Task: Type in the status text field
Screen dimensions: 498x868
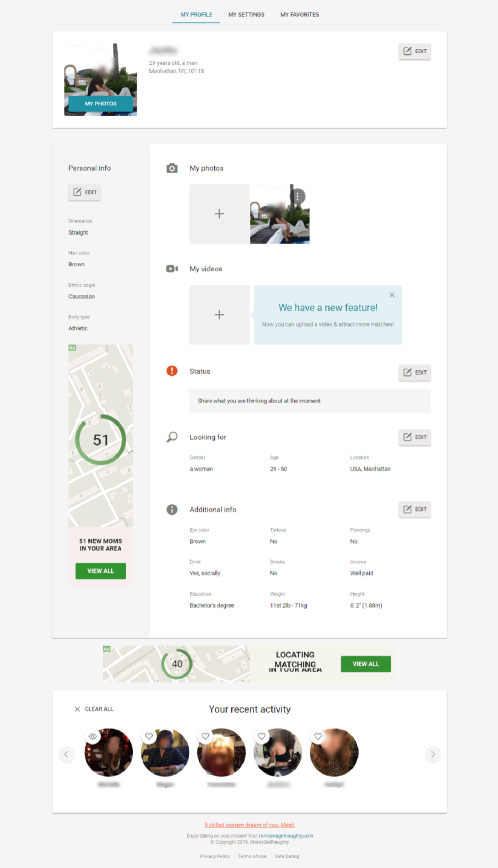Action: (310, 401)
